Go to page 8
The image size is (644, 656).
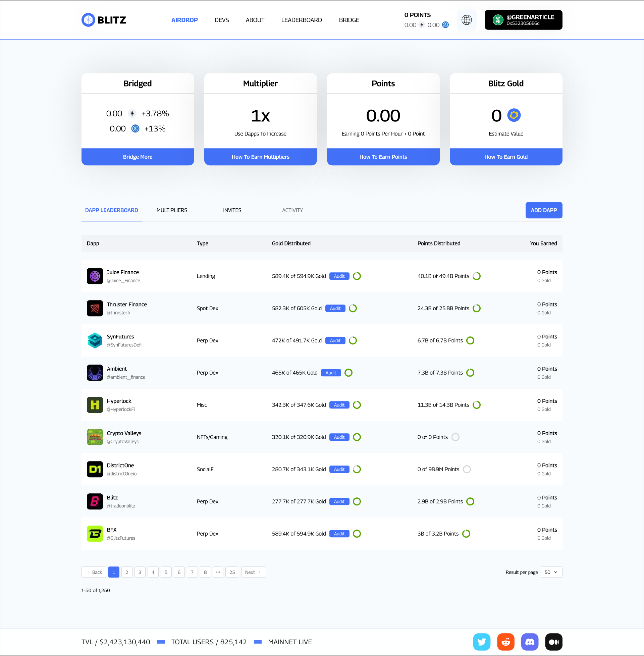(205, 572)
